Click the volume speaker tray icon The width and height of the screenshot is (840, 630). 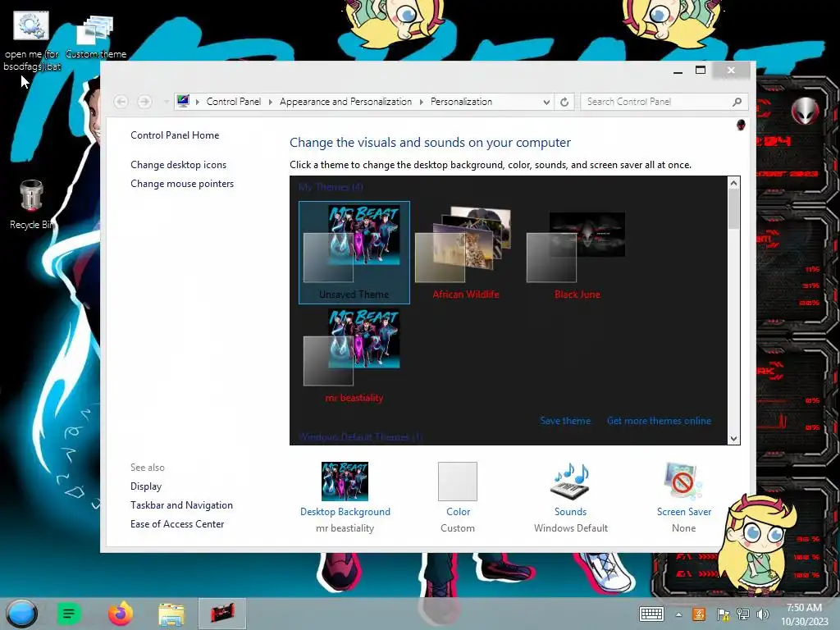tap(763, 614)
